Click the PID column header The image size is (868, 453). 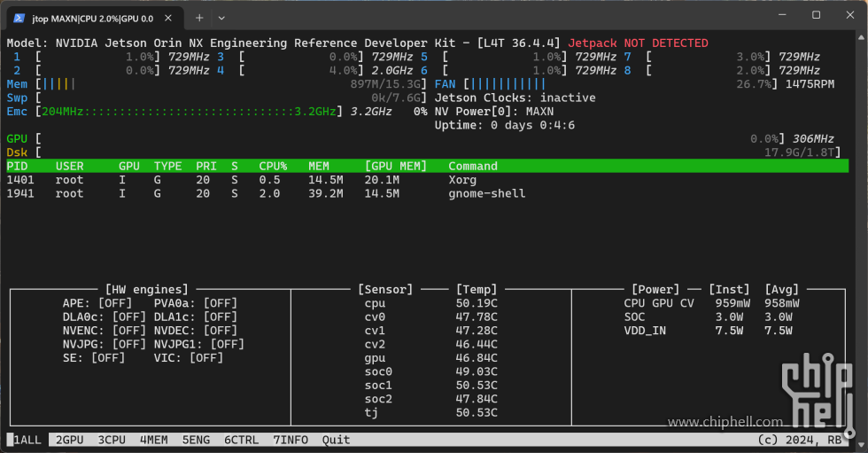pyautogui.click(x=17, y=166)
